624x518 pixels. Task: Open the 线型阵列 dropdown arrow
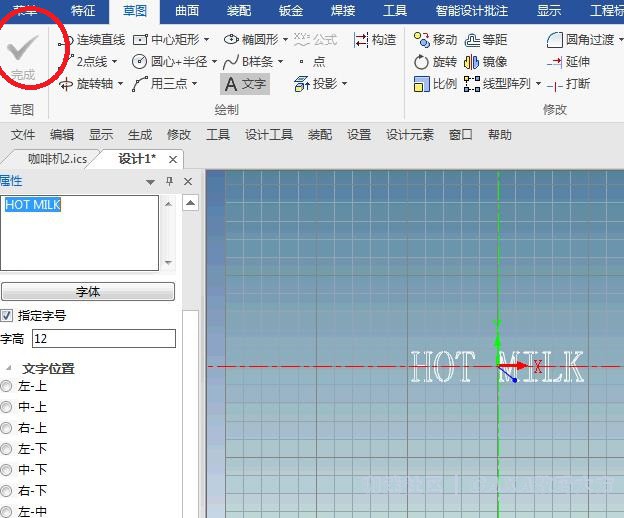(x=538, y=84)
